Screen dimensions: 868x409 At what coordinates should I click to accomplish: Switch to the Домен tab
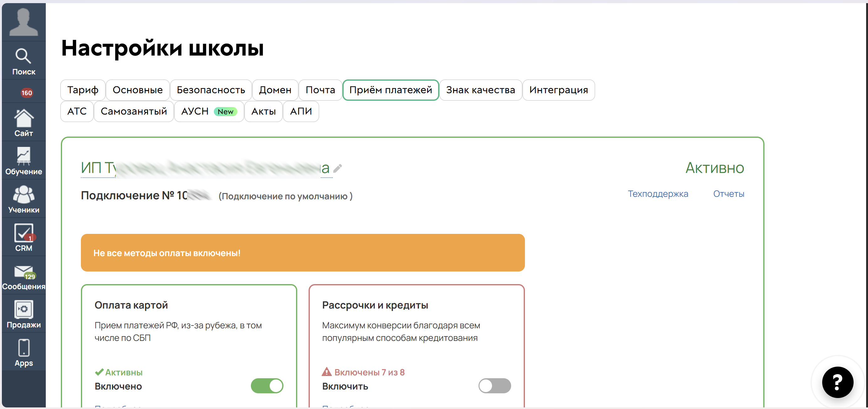pyautogui.click(x=275, y=90)
